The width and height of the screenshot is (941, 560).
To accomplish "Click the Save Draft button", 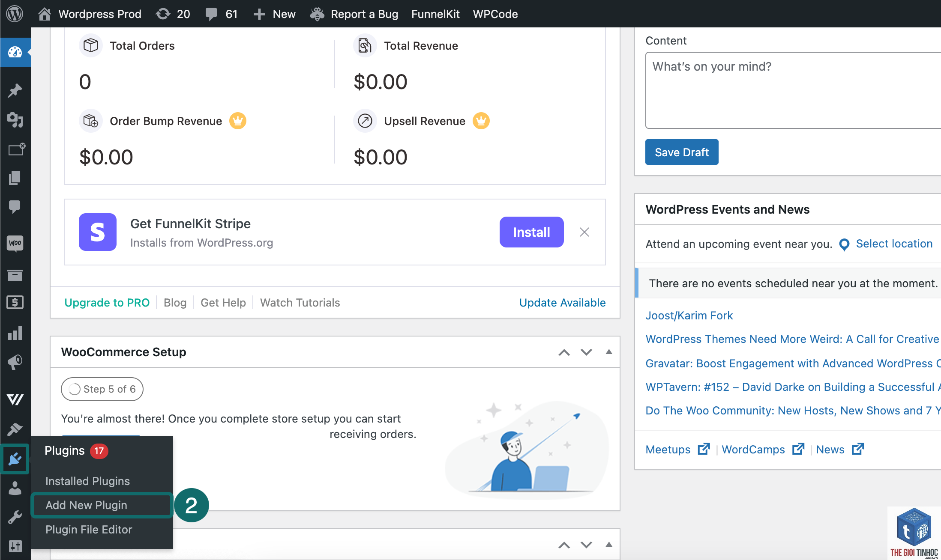I will click(x=682, y=152).
